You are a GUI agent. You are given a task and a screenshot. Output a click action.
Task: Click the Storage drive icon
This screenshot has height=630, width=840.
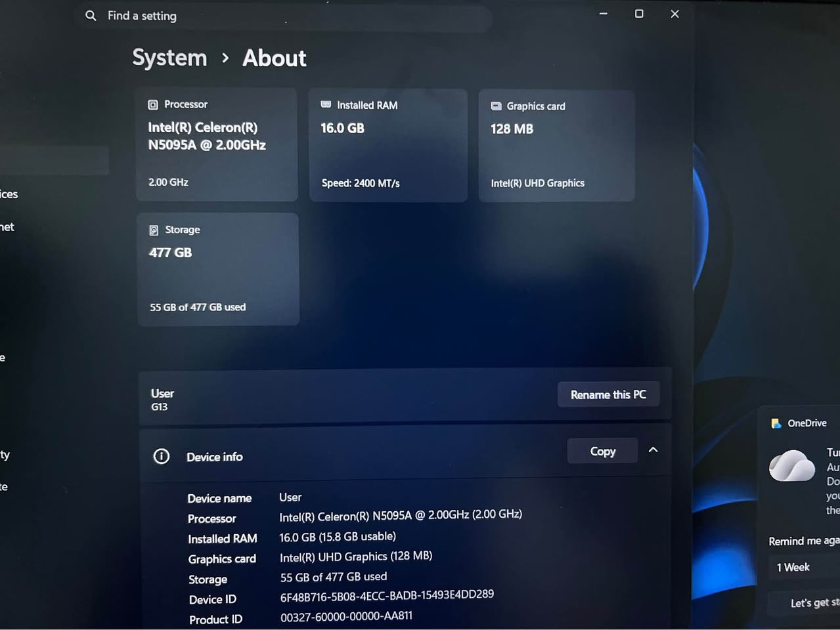[154, 230]
